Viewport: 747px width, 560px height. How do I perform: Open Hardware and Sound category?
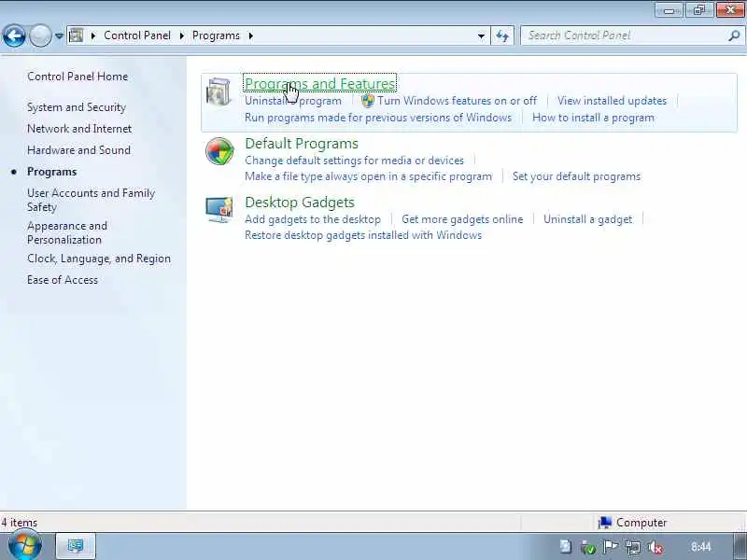[79, 150]
